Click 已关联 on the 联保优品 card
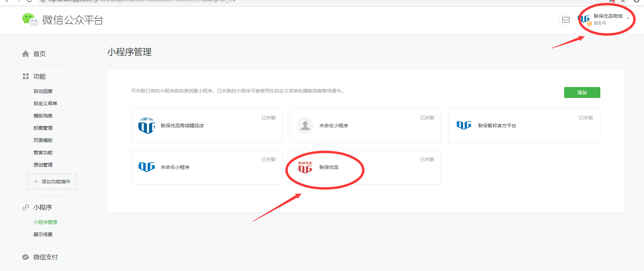The image size is (644, 271). tap(427, 159)
